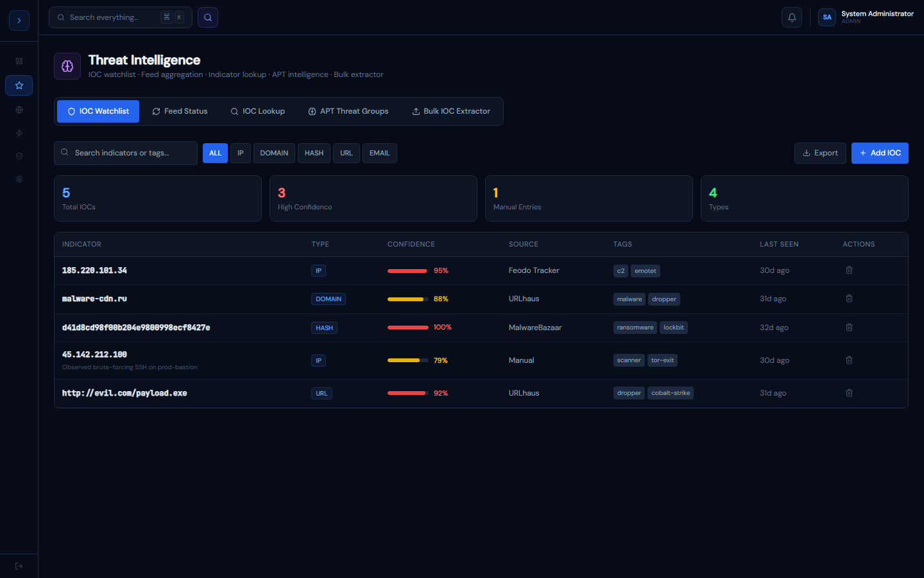924x578 pixels.
Task: Expand the sidebar with the chevron button
Action: (19, 21)
